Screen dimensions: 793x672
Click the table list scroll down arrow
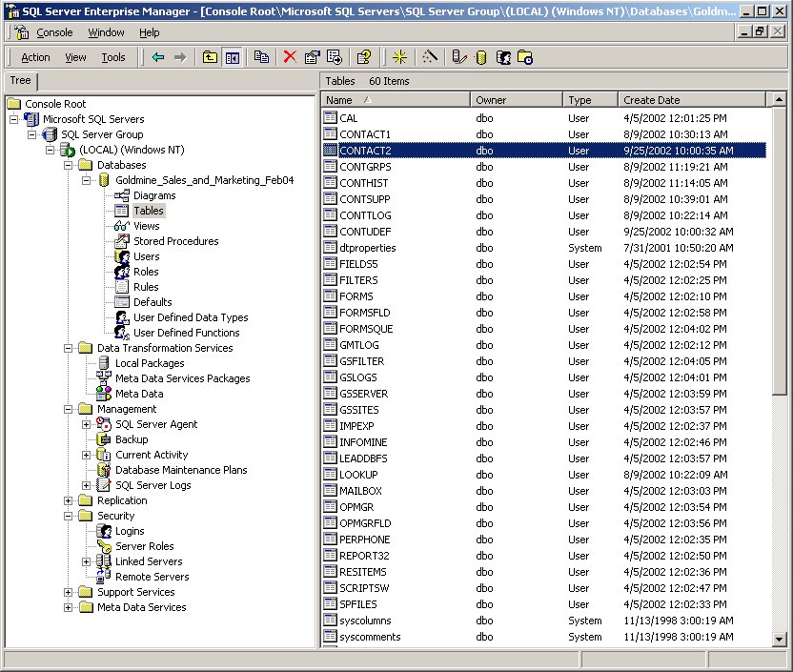780,640
